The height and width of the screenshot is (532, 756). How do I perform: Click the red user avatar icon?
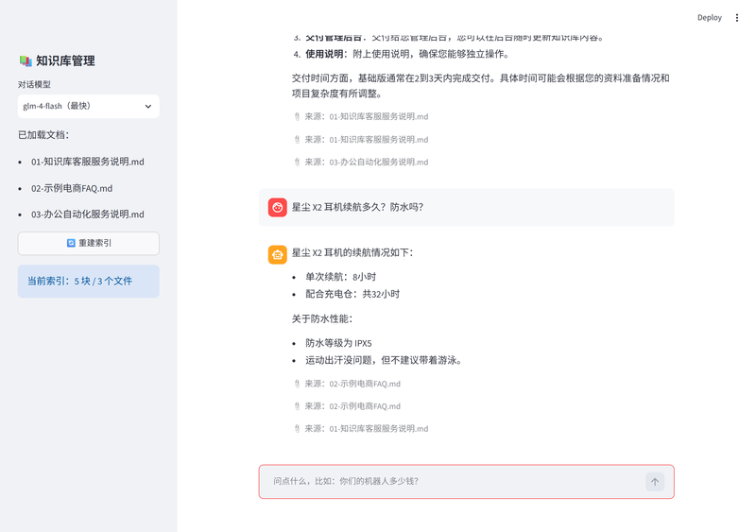(x=277, y=207)
